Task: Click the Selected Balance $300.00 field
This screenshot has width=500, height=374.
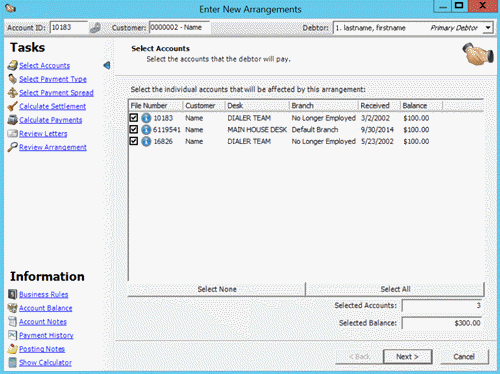Action: coord(443,323)
